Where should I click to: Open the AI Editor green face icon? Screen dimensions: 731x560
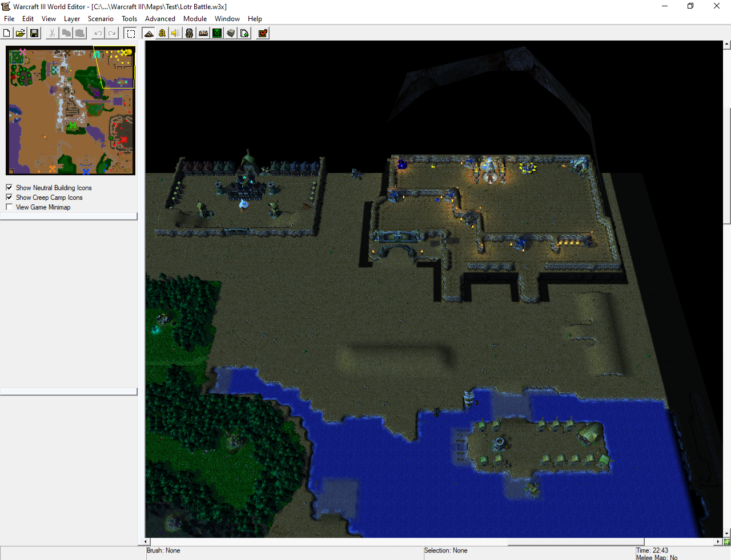click(x=217, y=33)
